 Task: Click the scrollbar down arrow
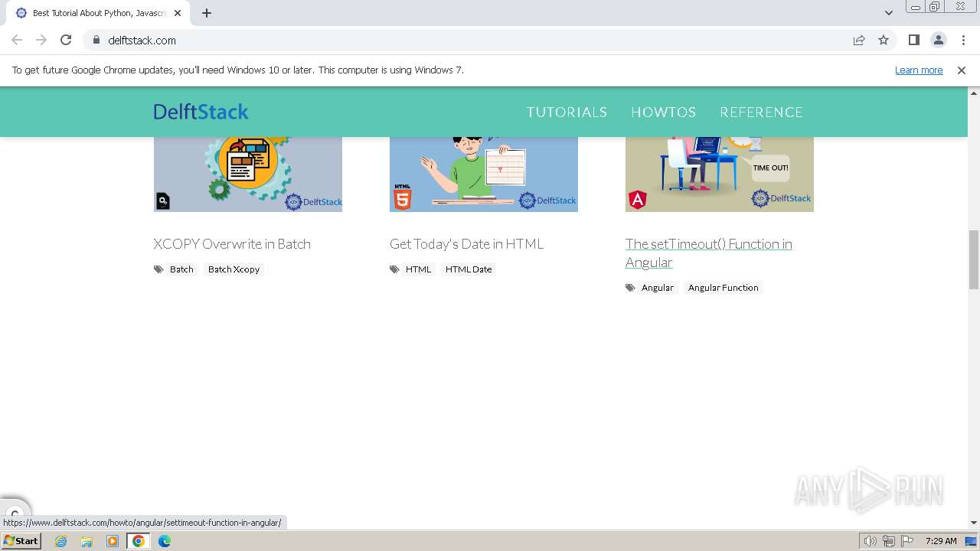973,523
